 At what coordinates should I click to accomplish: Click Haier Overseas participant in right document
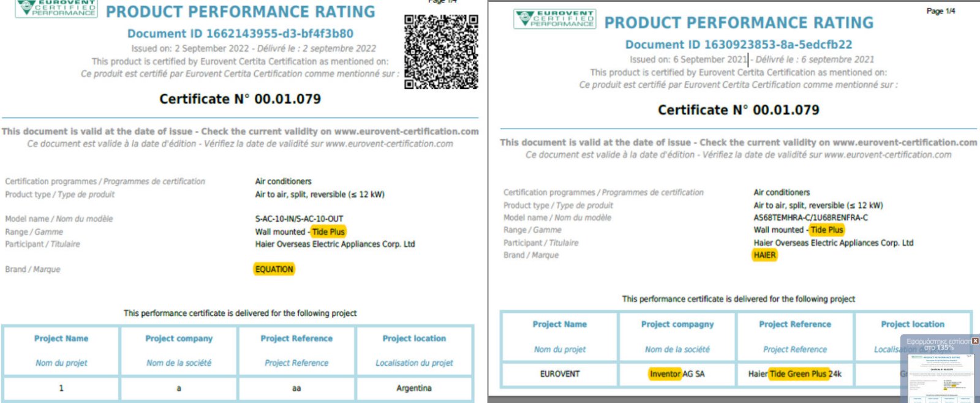coord(834,243)
